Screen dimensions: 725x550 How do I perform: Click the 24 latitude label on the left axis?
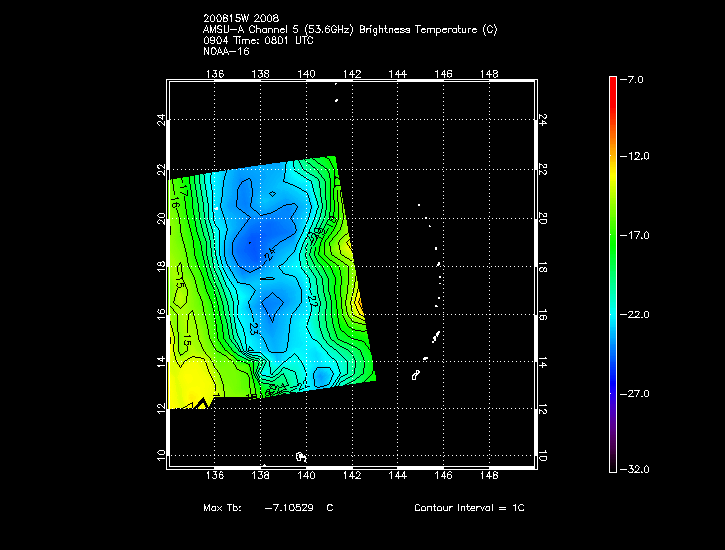(161, 118)
